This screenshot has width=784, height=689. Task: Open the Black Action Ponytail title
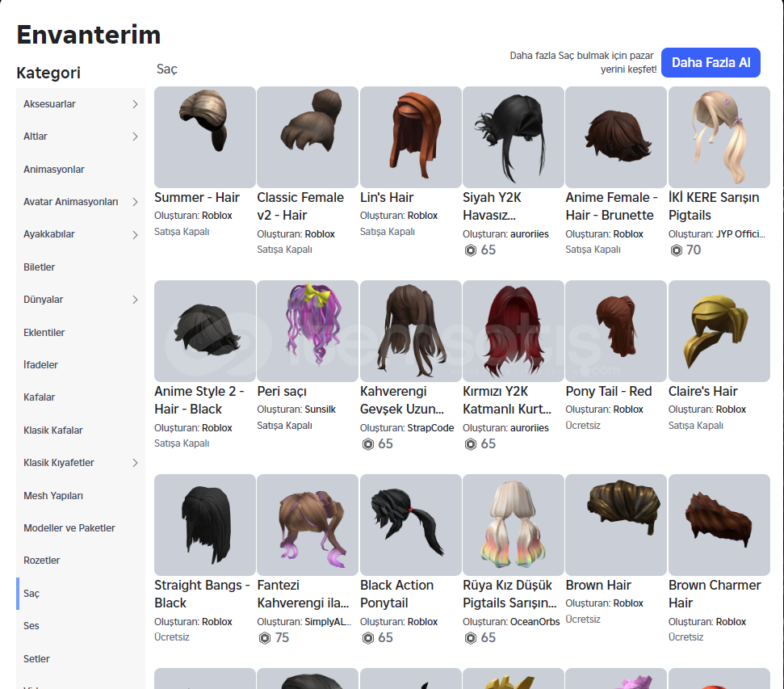tap(396, 594)
